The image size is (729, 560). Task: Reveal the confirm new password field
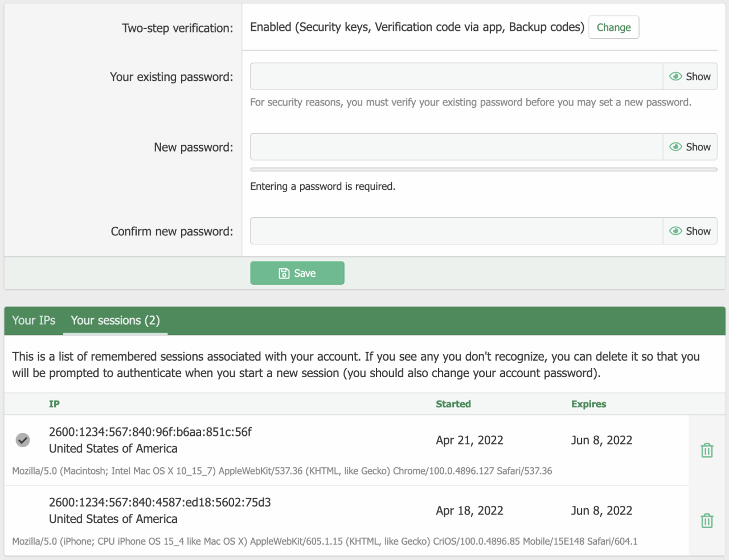(690, 231)
